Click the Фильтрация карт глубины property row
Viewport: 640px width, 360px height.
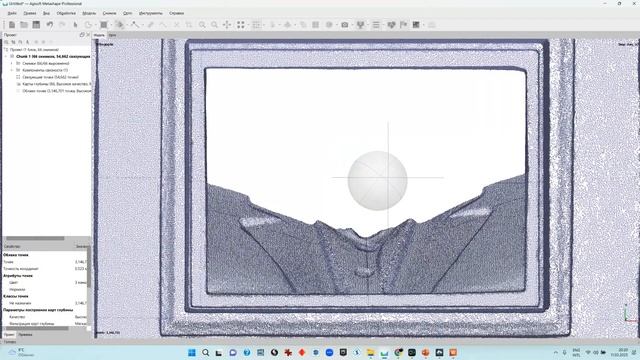tap(44, 324)
